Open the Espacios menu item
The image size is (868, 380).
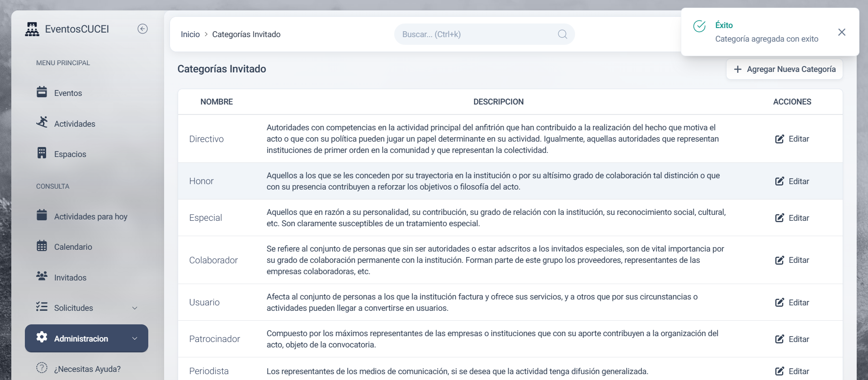pyautogui.click(x=86, y=153)
